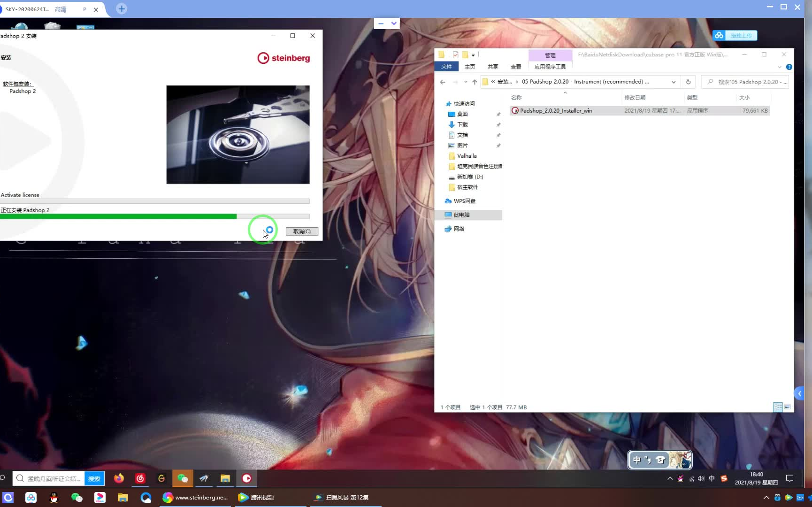The width and height of the screenshot is (812, 507).
Task: Cancel the Padshop 2 installation
Action: [x=302, y=231]
